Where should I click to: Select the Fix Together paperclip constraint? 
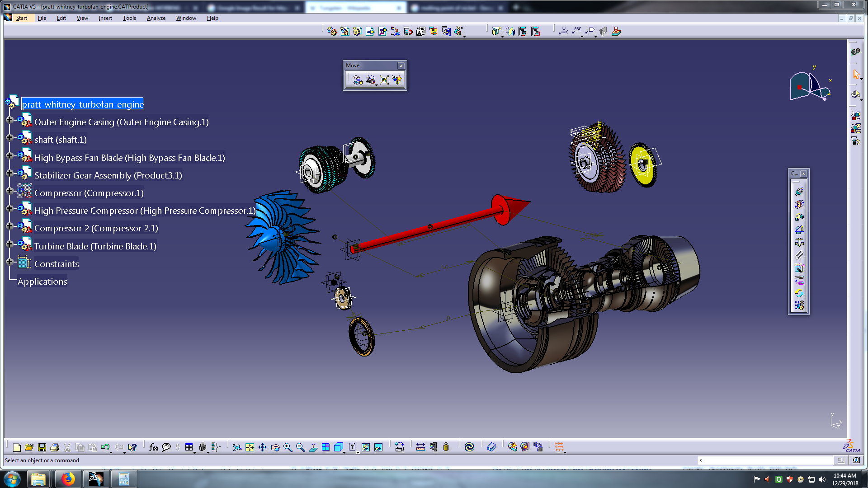799,254
